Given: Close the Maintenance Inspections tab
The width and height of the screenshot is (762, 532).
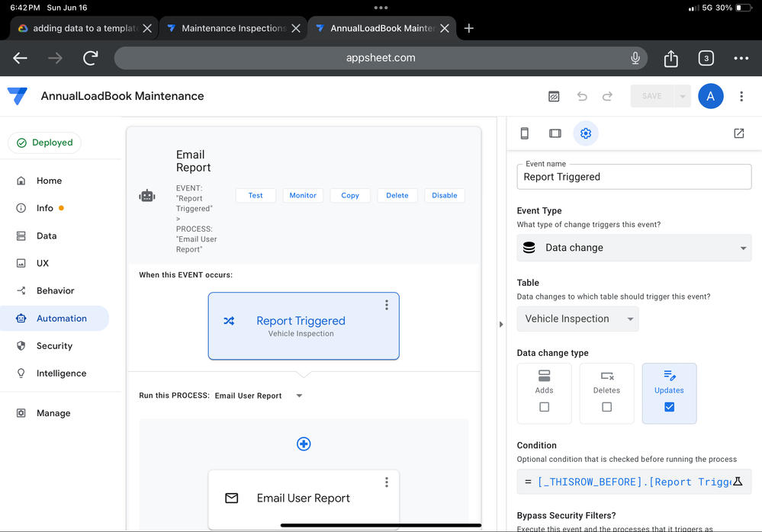Looking at the screenshot, I should [295, 28].
